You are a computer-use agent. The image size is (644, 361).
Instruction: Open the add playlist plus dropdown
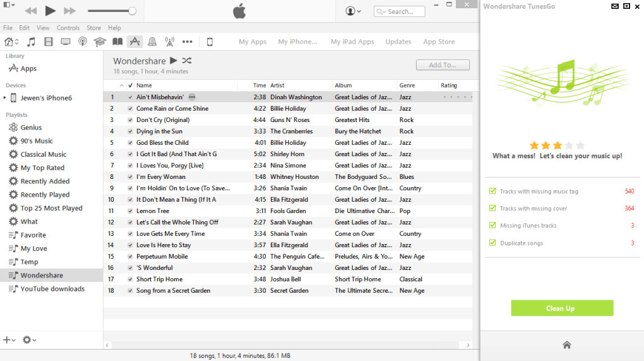[x=9, y=340]
